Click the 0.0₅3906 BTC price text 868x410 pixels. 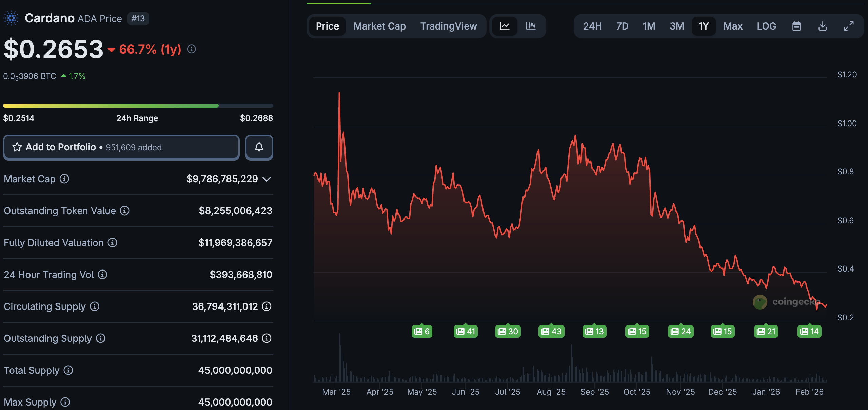[30, 76]
